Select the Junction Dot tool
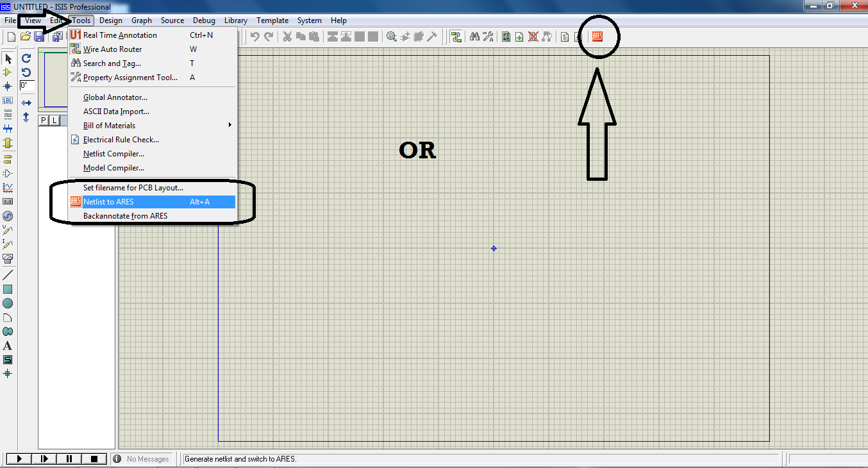Image resolution: width=868 pixels, height=468 pixels. (8, 87)
